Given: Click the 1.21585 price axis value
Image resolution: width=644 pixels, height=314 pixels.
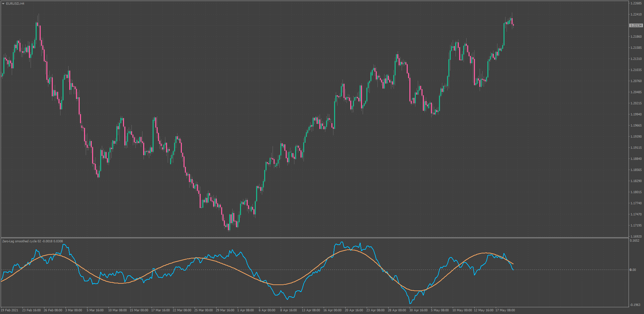Looking at the screenshot, I should coord(636,48).
